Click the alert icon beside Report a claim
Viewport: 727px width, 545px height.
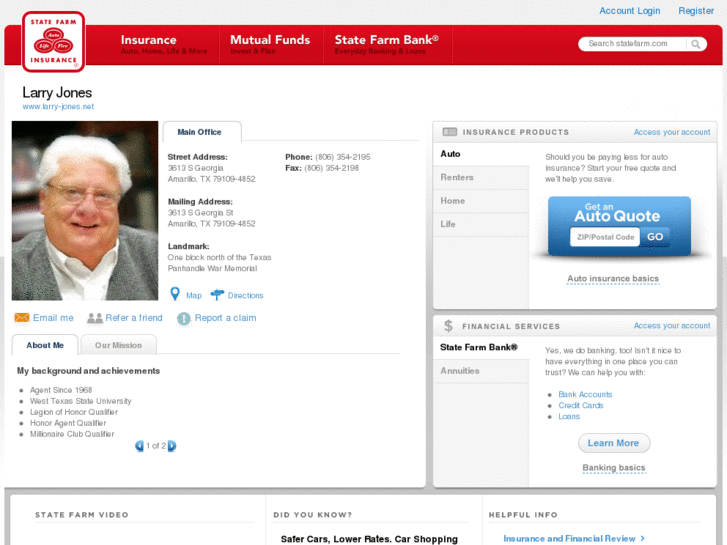[x=184, y=318]
